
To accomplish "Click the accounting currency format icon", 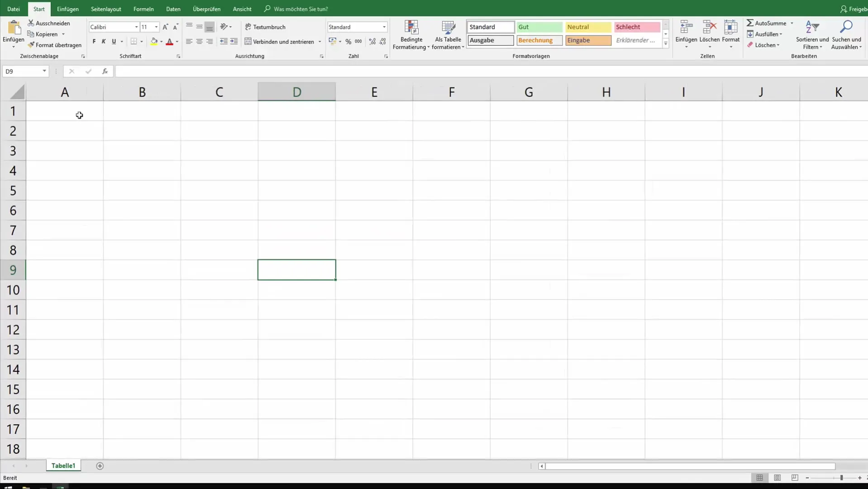I will 332,41.
